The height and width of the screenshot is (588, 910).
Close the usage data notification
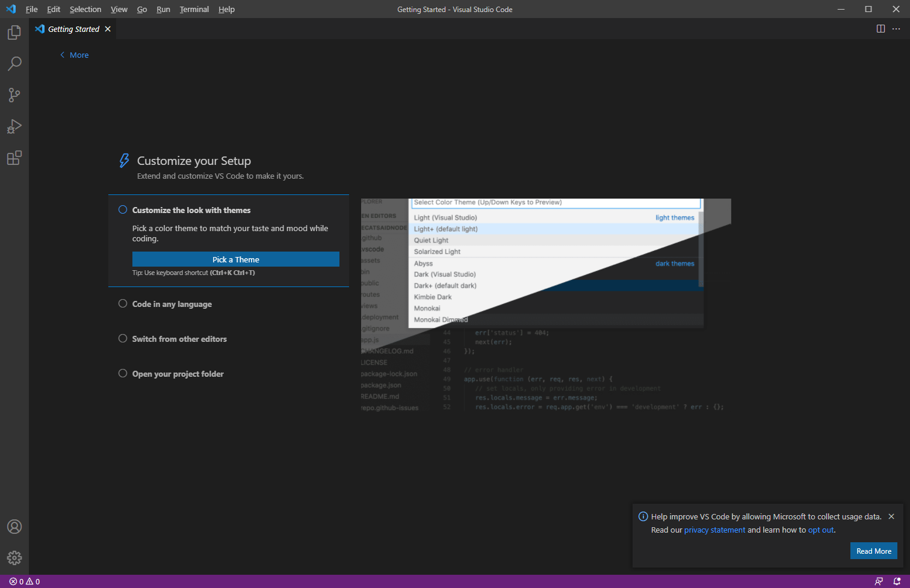(891, 516)
